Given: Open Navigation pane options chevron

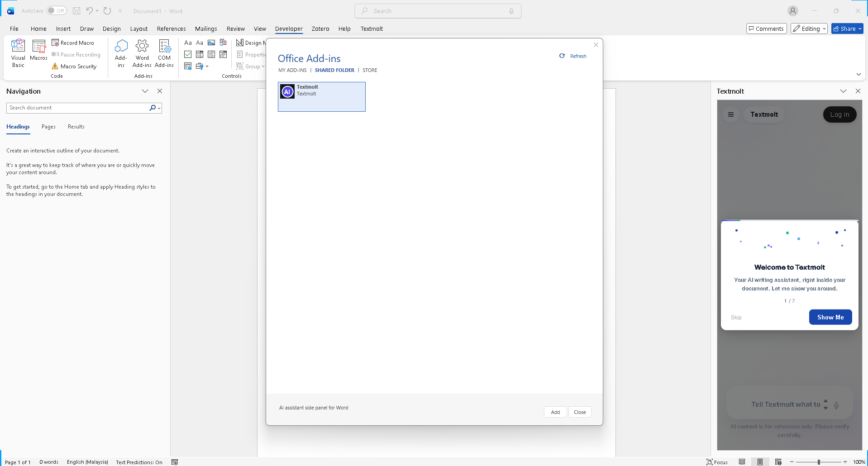Looking at the screenshot, I should coord(145,91).
